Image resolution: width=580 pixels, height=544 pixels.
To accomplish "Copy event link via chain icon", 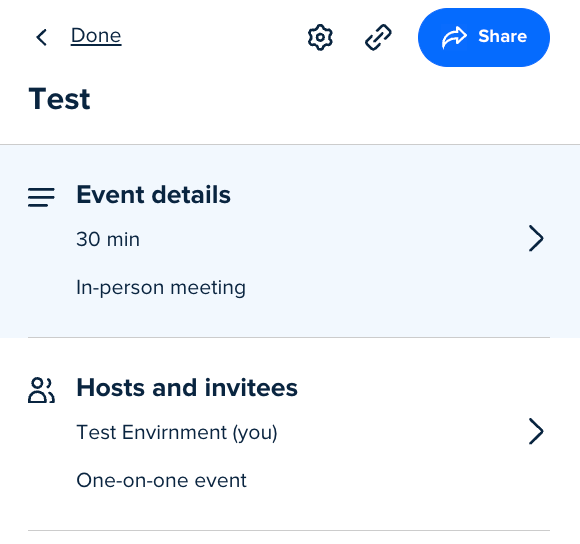I will tap(378, 37).
